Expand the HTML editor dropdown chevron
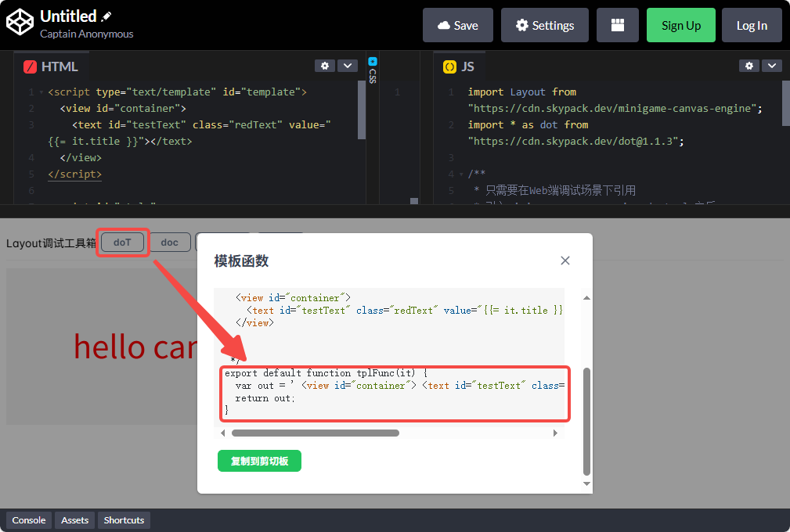 [347, 66]
